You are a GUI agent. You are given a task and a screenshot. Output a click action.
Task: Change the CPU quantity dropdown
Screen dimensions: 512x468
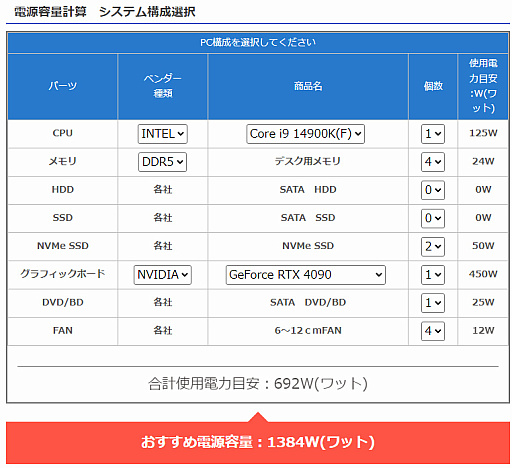point(433,134)
